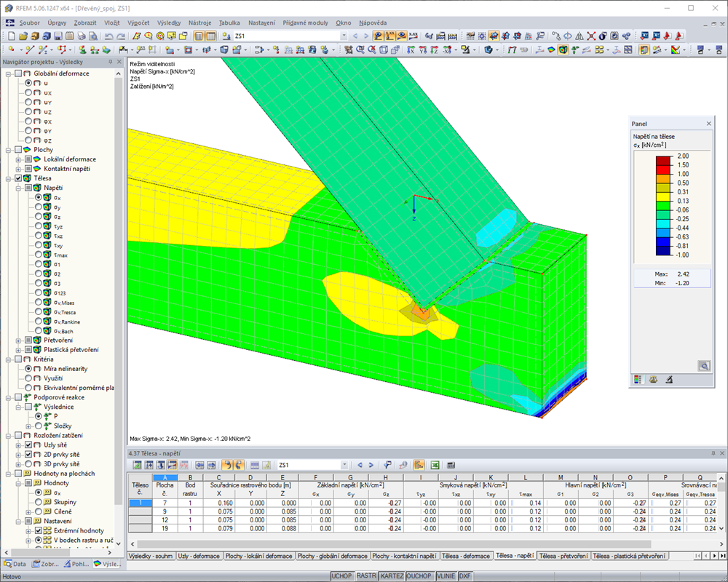Click the microscope filter icon in Panel
The image size is (728, 582).
point(668,380)
